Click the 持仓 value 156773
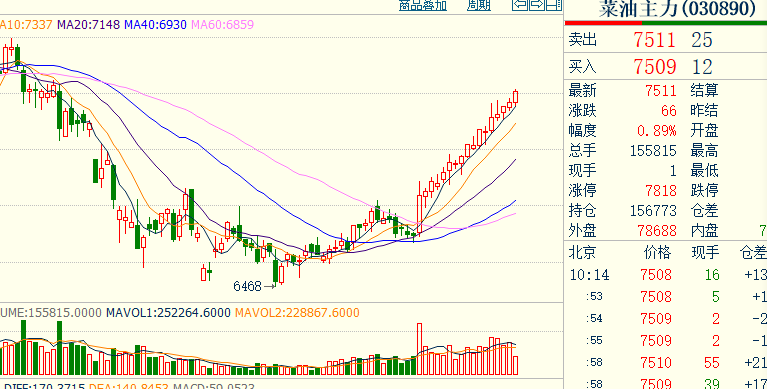The height and width of the screenshot is (389, 767). click(653, 210)
